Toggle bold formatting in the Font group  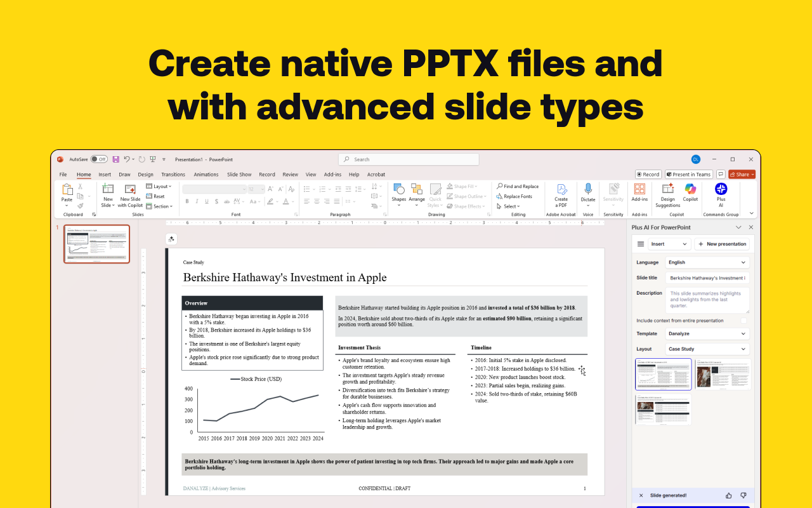187,201
